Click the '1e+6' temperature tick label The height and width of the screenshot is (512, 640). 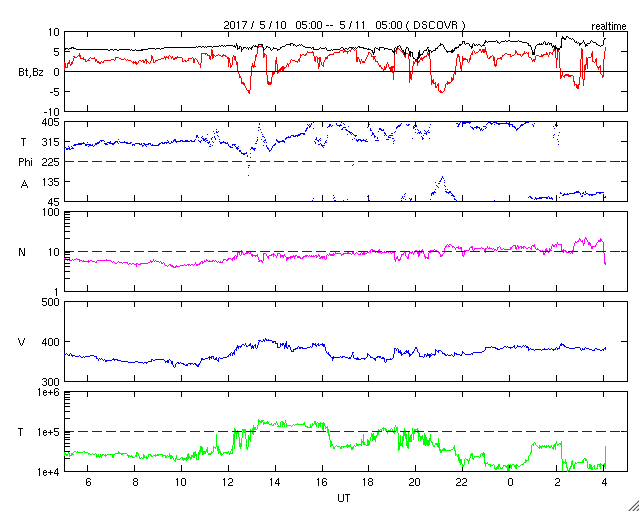[50, 392]
